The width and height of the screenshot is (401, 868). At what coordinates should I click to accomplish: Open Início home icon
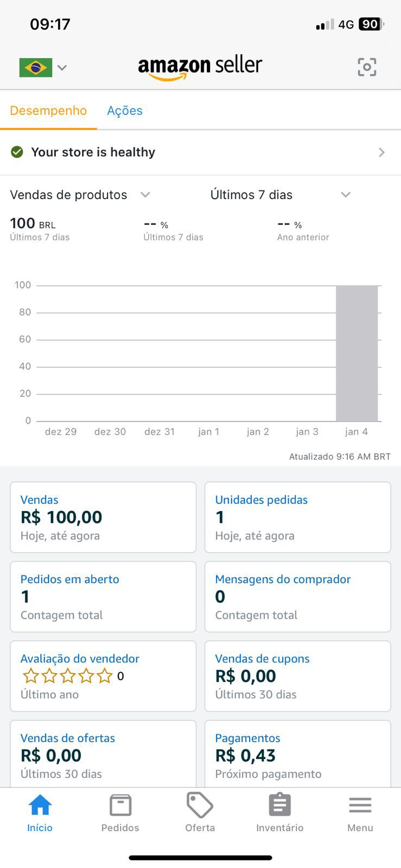[x=40, y=805]
